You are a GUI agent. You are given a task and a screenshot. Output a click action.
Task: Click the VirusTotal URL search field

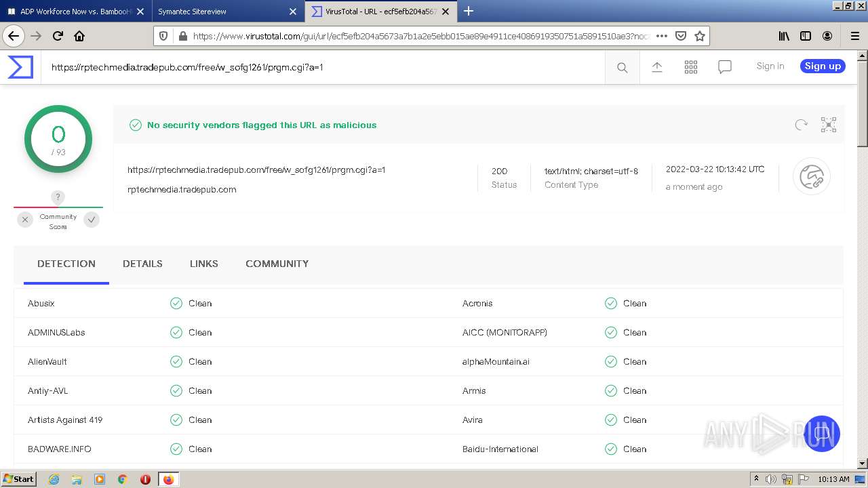point(323,67)
